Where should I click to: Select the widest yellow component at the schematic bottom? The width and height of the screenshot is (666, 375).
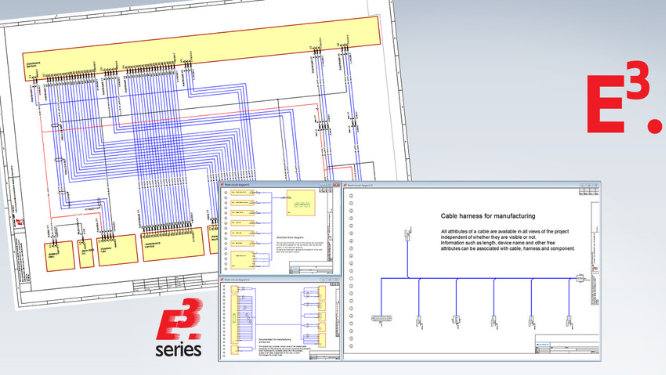point(173,245)
